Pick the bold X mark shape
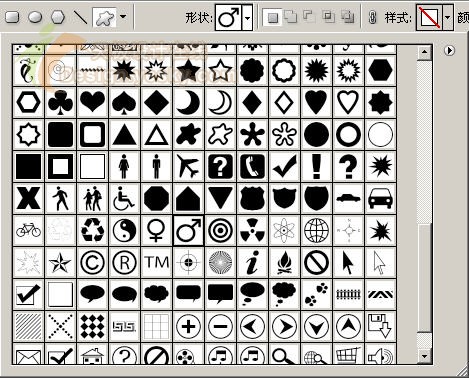 point(28,198)
